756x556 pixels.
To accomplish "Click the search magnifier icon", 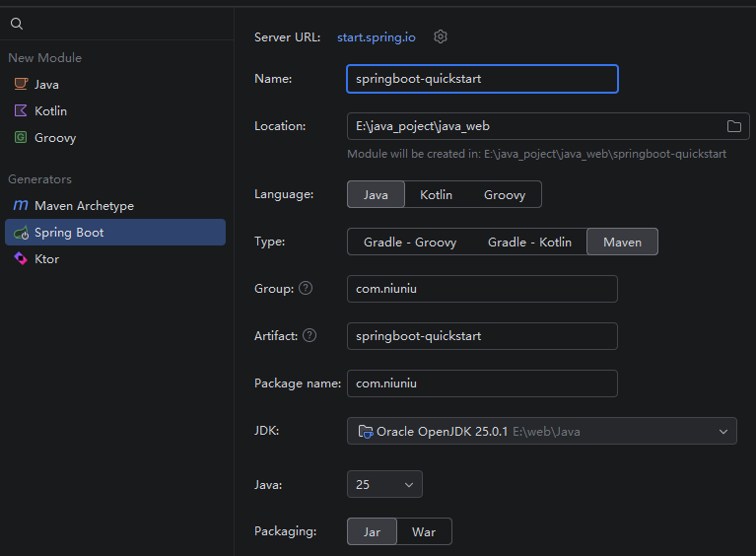I will (x=17, y=23).
